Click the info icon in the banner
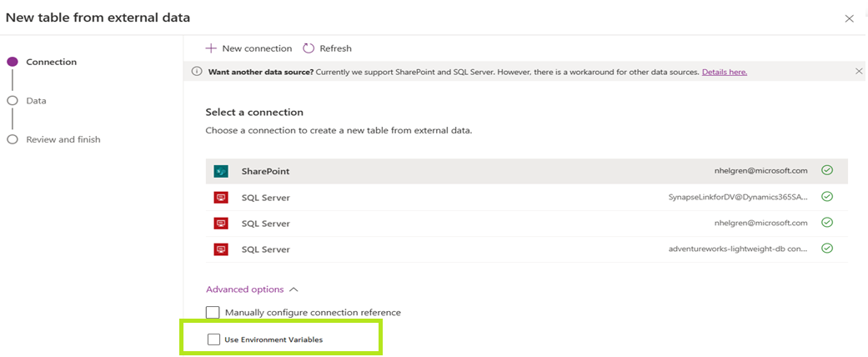The height and width of the screenshot is (357, 868). [x=197, y=72]
